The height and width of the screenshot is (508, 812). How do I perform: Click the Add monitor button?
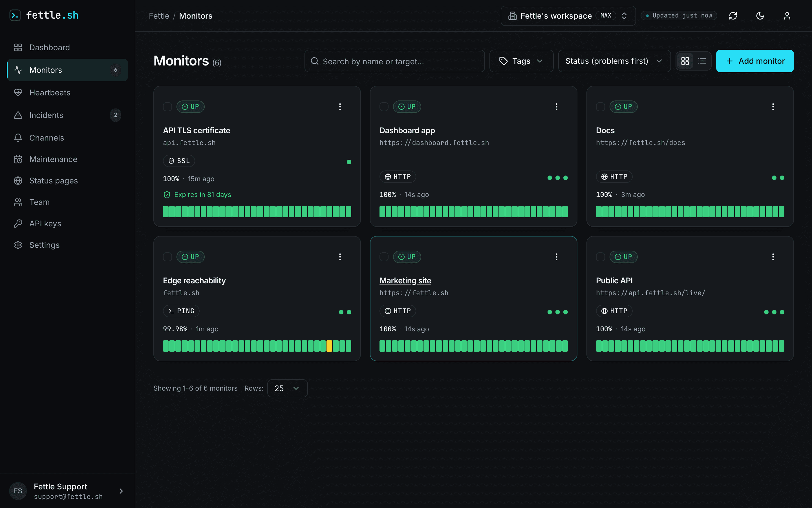[x=754, y=61]
